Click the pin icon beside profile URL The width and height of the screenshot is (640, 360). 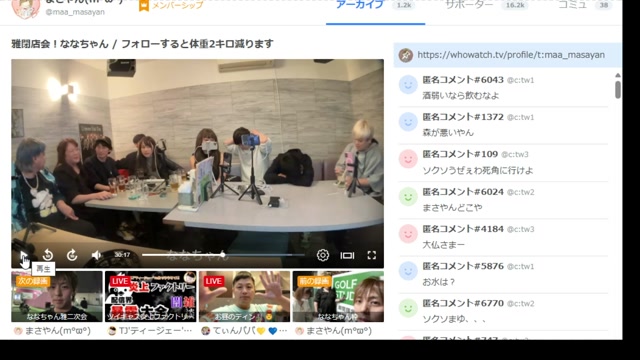[x=406, y=55]
